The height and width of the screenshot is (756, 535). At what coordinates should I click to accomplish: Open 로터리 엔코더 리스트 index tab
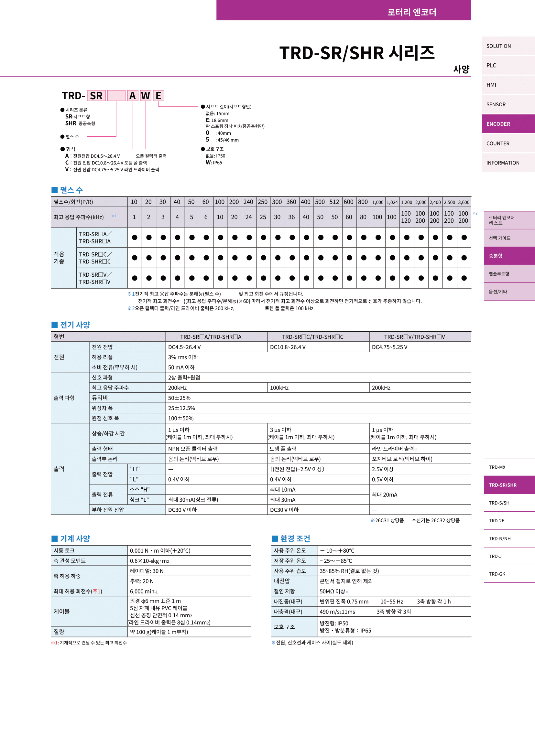pyautogui.click(x=509, y=220)
